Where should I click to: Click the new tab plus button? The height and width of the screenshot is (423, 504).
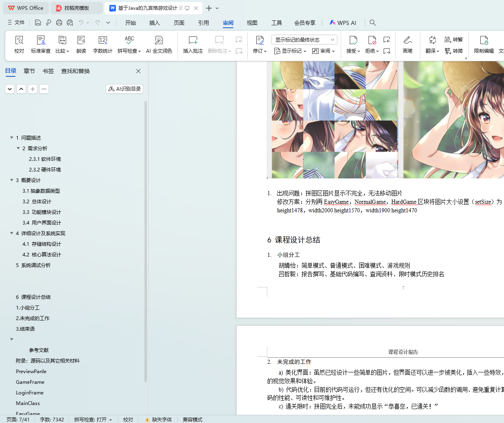[209, 8]
